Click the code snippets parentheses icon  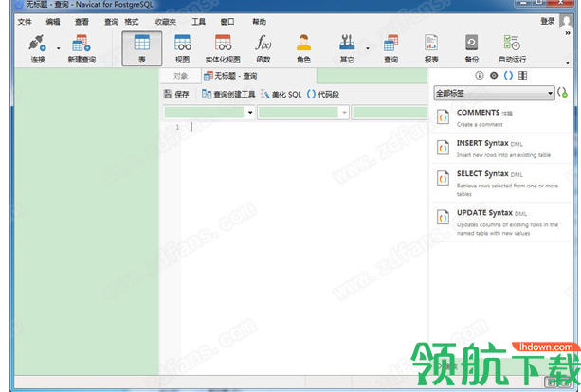tap(508, 76)
